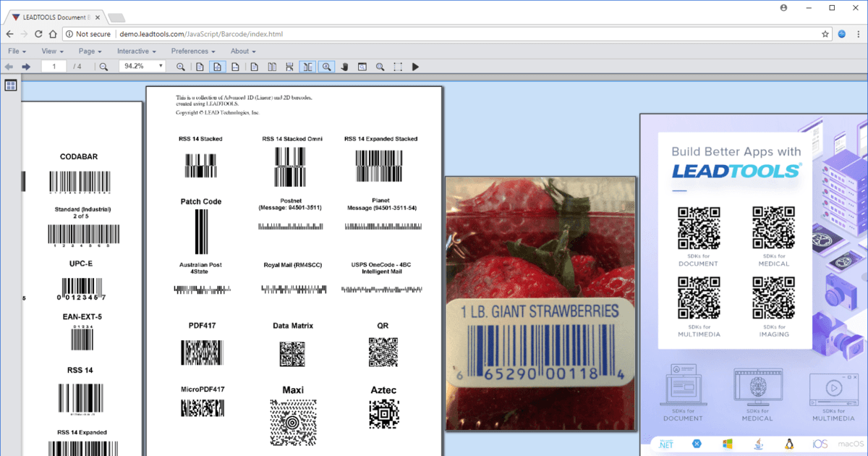Go to the next page arrow
Viewport: 868px width, 456px height.
click(x=26, y=67)
